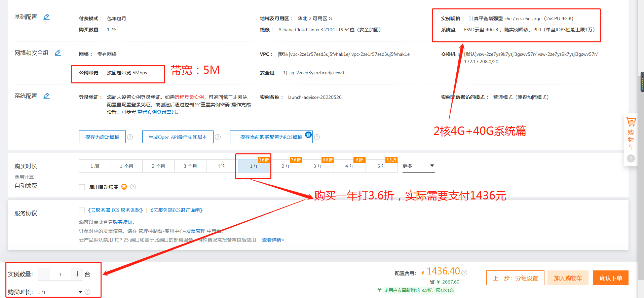
Task: Open the 查看详情> link
Action: 273,240
